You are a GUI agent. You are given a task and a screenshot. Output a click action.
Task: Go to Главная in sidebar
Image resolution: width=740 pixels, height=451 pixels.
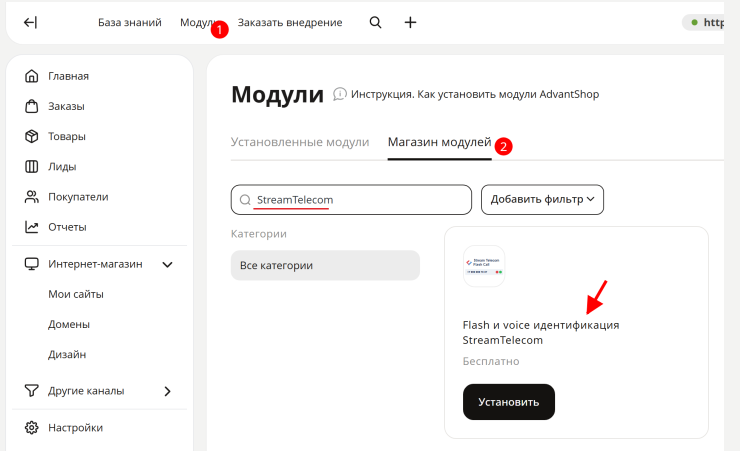point(68,76)
